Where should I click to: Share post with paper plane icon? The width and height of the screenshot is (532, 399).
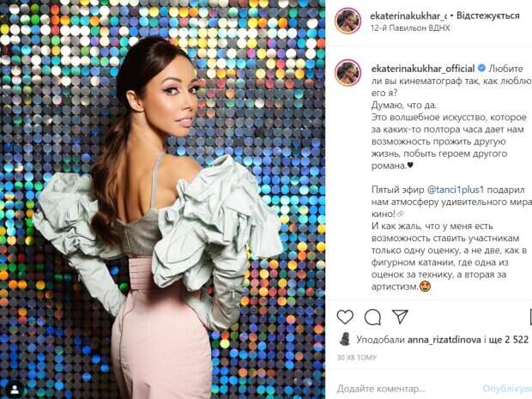click(x=400, y=317)
